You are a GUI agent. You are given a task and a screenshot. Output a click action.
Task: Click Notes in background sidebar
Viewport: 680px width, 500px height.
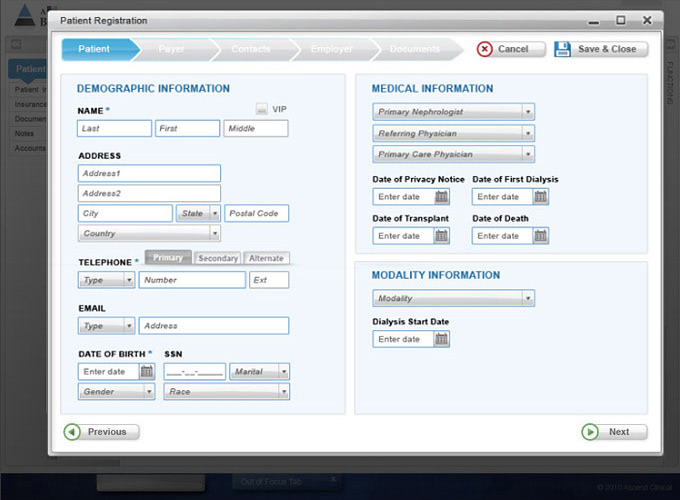(x=24, y=134)
